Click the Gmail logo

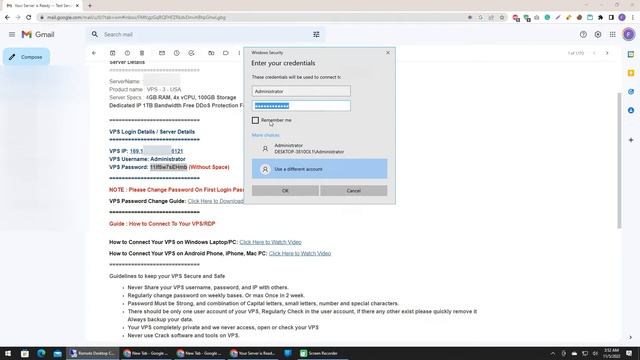tap(38, 35)
